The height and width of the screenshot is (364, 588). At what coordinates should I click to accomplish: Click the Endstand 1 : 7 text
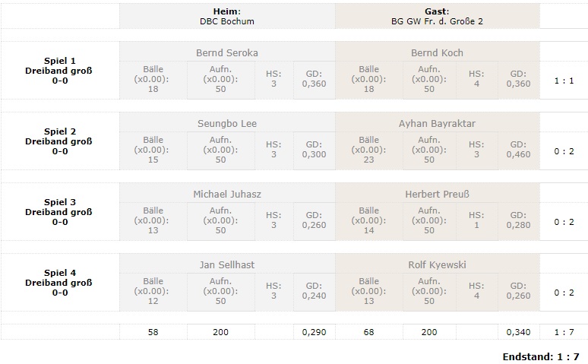(x=540, y=356)
